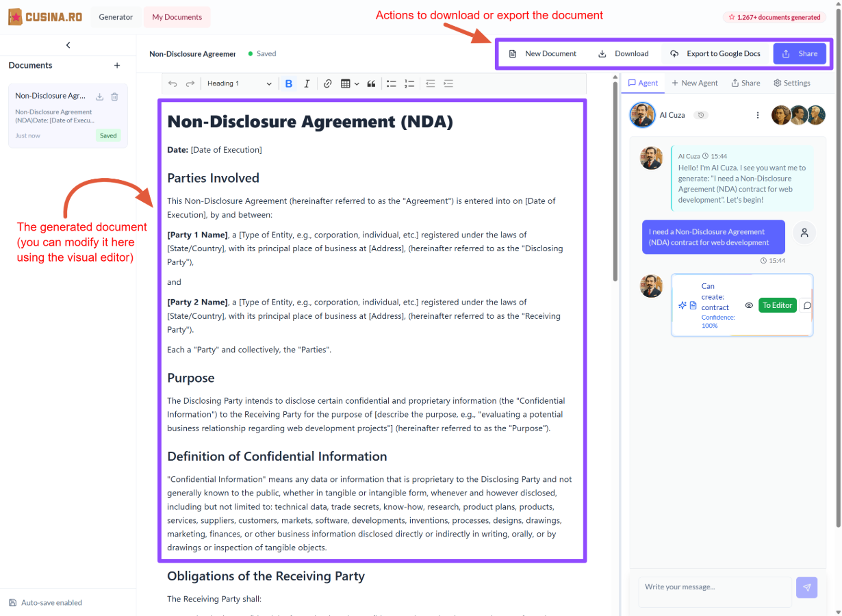Click the Parties Involved heading
The image size is (842, 616).
[213, 178]
